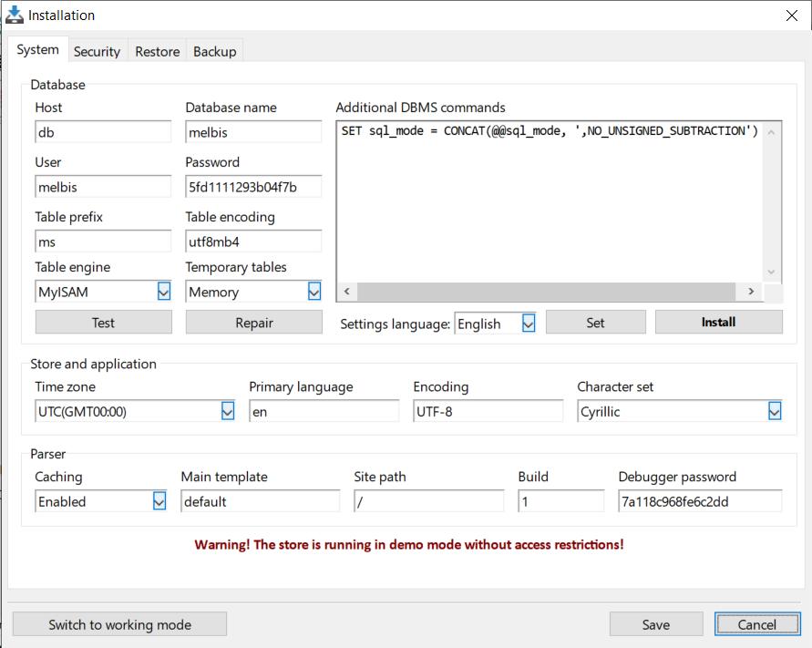Expand the Temporary tables Memory dropdown
Viewport: 812px width, 648px height.
pyautogui.click(x=313, y=292)
